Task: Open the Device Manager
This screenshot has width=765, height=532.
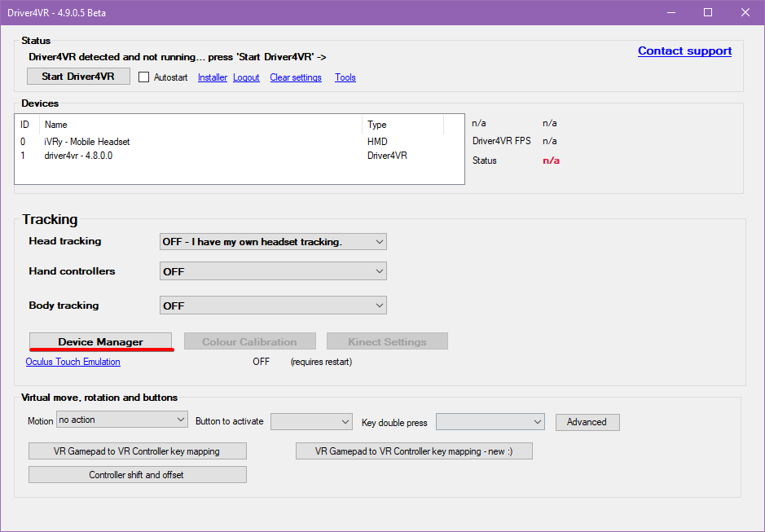Action: coord(100,341)
